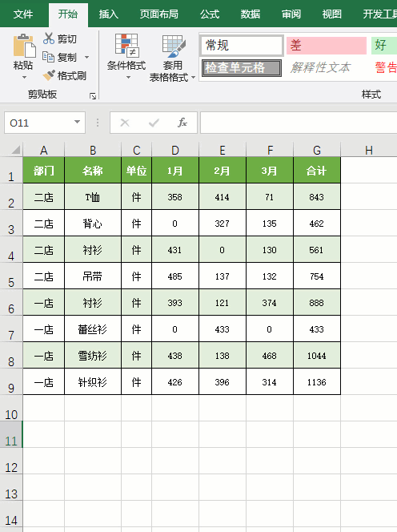Switch to the 开始 tab

tap(68, 14)
